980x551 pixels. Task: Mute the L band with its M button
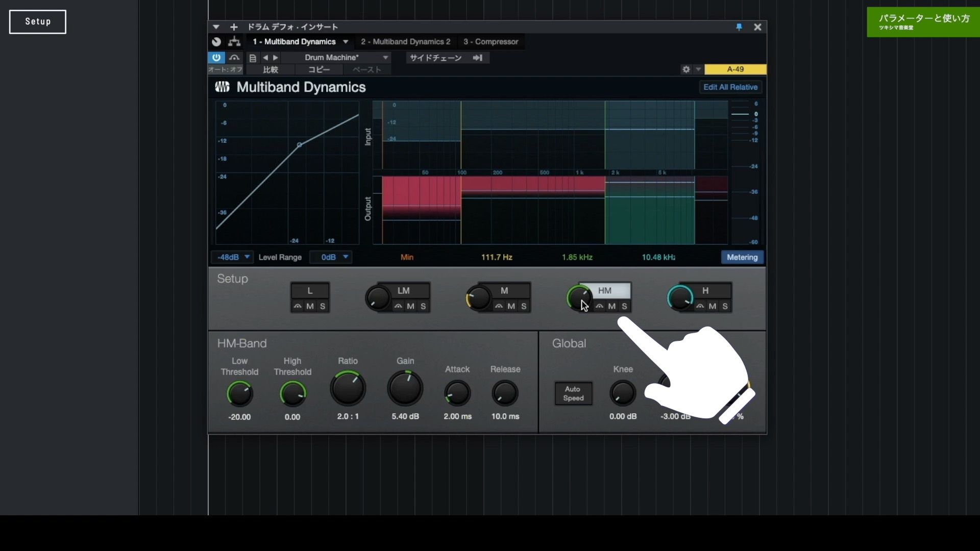click(x=310, y=307)
